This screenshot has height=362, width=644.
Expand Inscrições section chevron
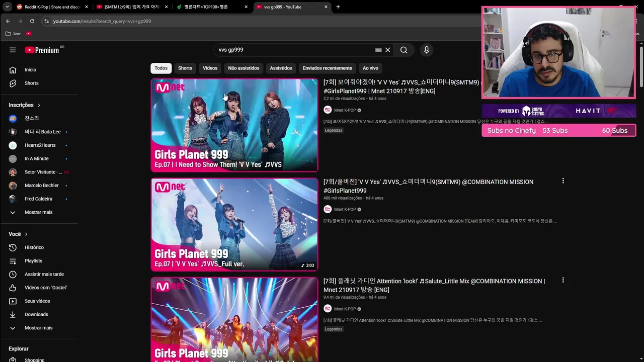coord(39,105)
